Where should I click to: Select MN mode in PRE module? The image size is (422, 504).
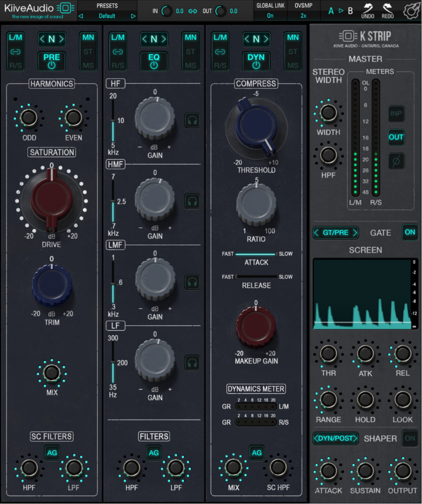[x=88, y=38]
